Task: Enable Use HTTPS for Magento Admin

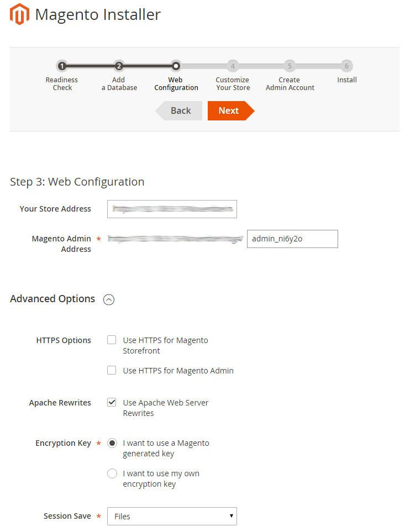Action: coord(112,370)
